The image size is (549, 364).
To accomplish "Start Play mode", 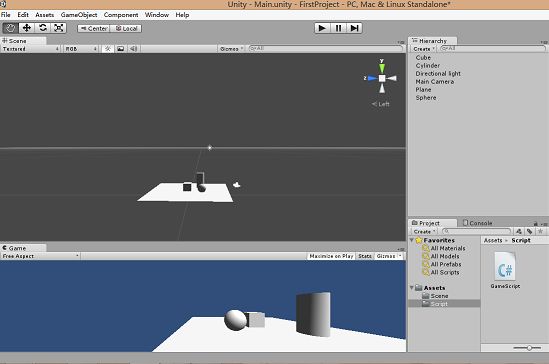I will pyautogui.click(x=322, y=28).
